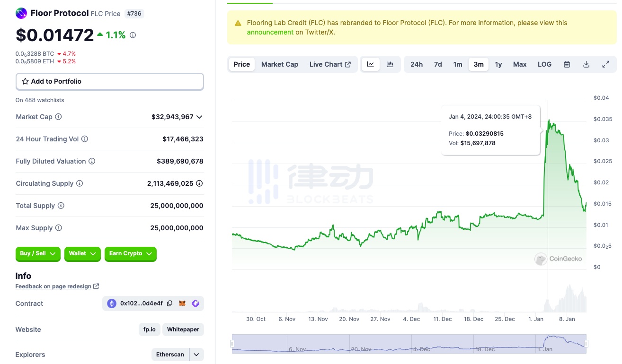Copy the contract address icon

click(x=169, y=303)
